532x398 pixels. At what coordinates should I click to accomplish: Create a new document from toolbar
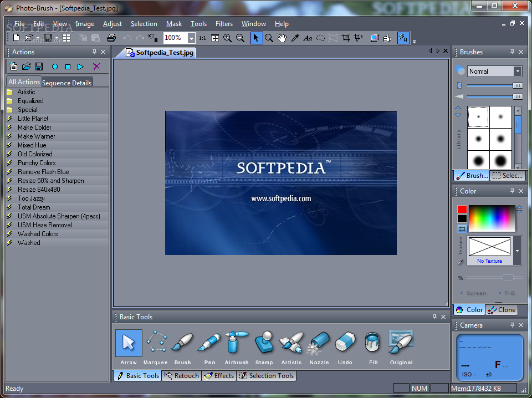(x=16, y=38)
